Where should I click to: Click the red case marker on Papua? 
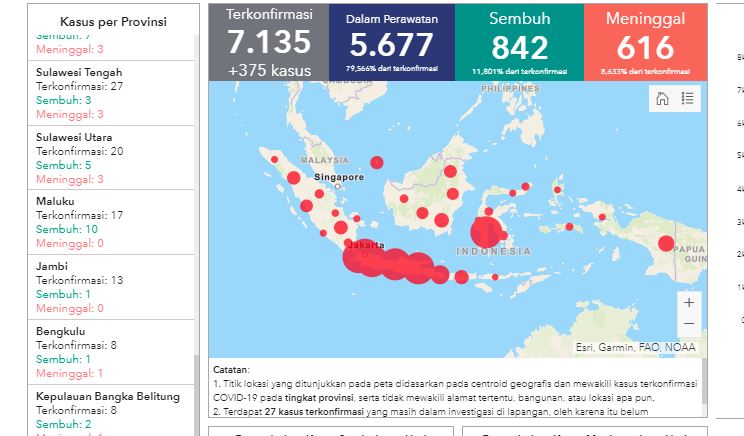pyautogui.click(x=666, y=243)
